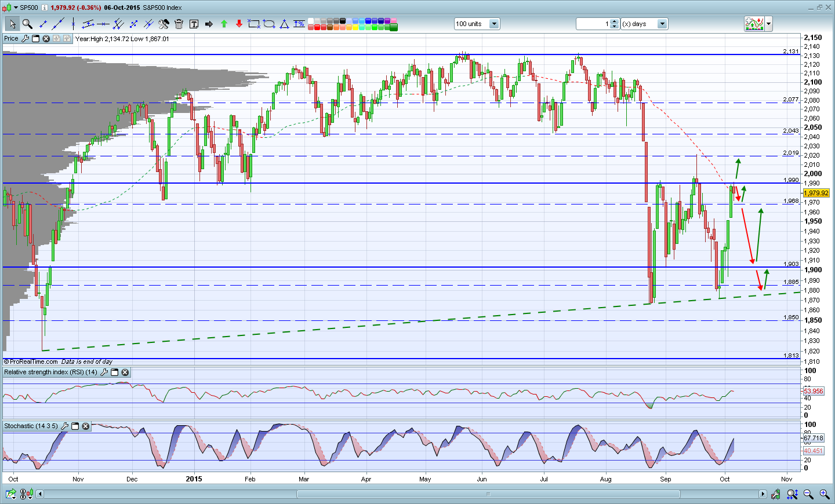Open RSI indicator wrench settings
The width and height of the screenshot is (835, 504).
(x=104, y=372)
